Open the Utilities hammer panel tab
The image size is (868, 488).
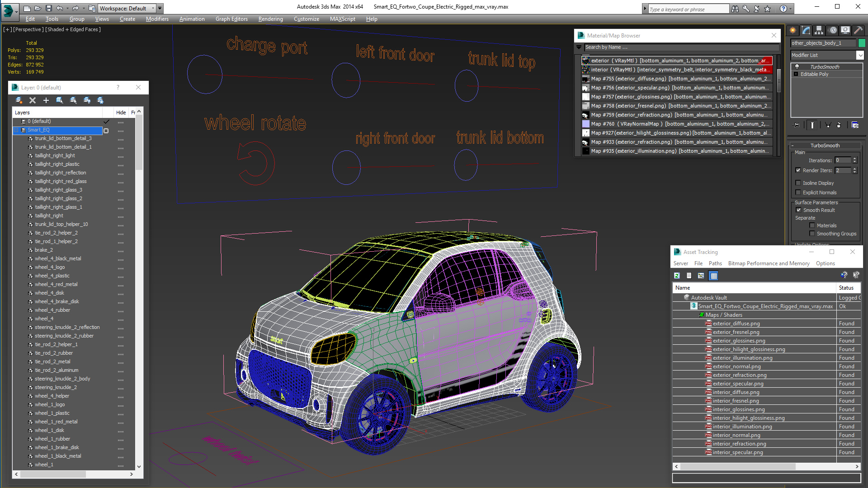pyautogui.click(x=859, y=30)
